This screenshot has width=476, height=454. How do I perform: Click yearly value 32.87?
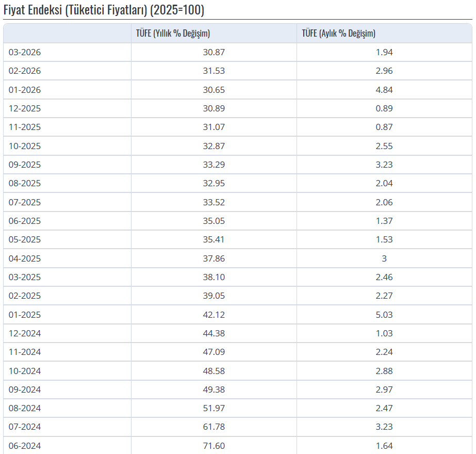(x=214, y=146)
